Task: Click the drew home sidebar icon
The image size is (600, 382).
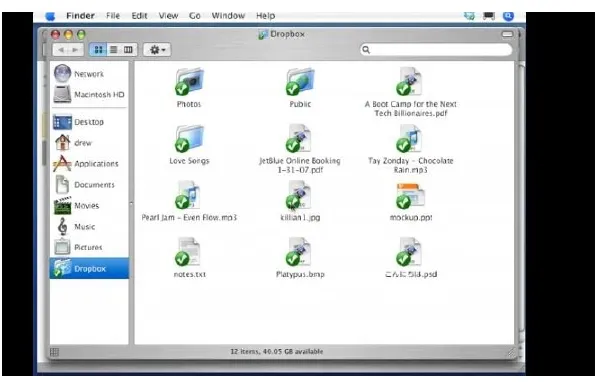Action: coord(62,142)
